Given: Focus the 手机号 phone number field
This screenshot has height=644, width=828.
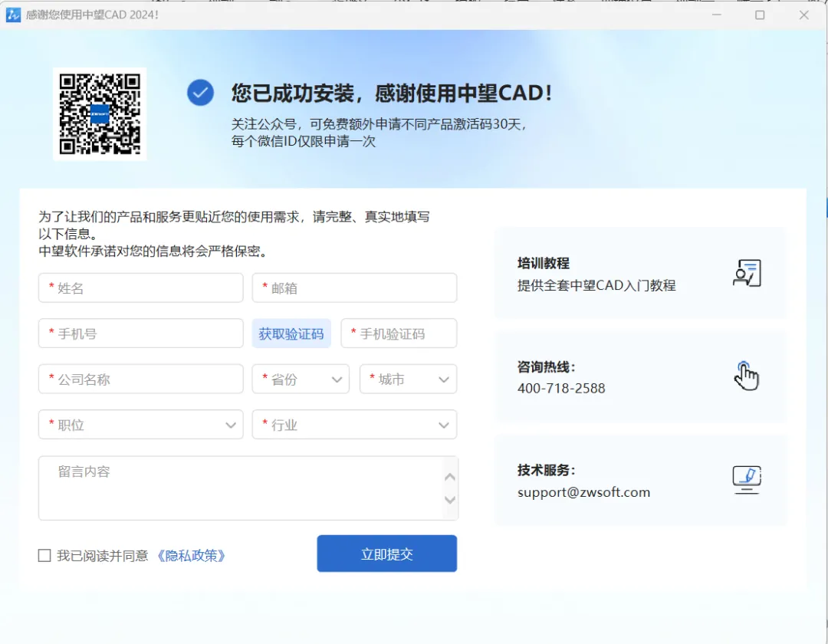Looking at the screenshot, I should (141, 333).
